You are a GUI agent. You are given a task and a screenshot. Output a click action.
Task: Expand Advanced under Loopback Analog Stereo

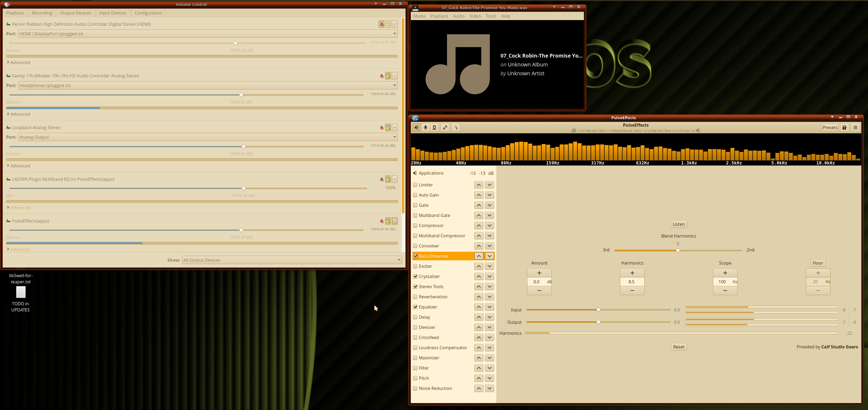pyautogui.click(x=20, y=166)
